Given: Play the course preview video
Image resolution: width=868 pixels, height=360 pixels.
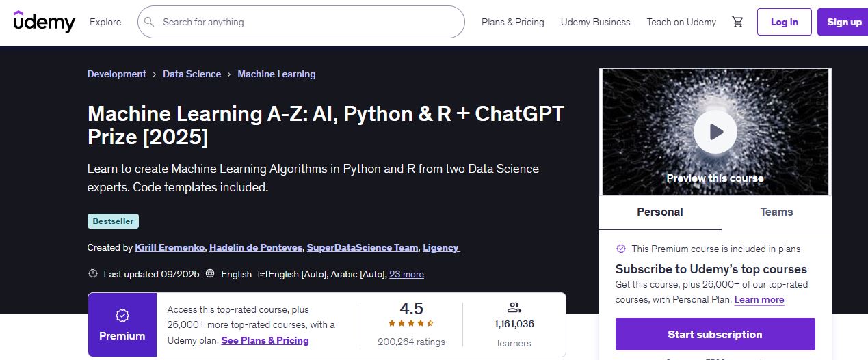Looking at the screenshot, I should tap(715, 131).
